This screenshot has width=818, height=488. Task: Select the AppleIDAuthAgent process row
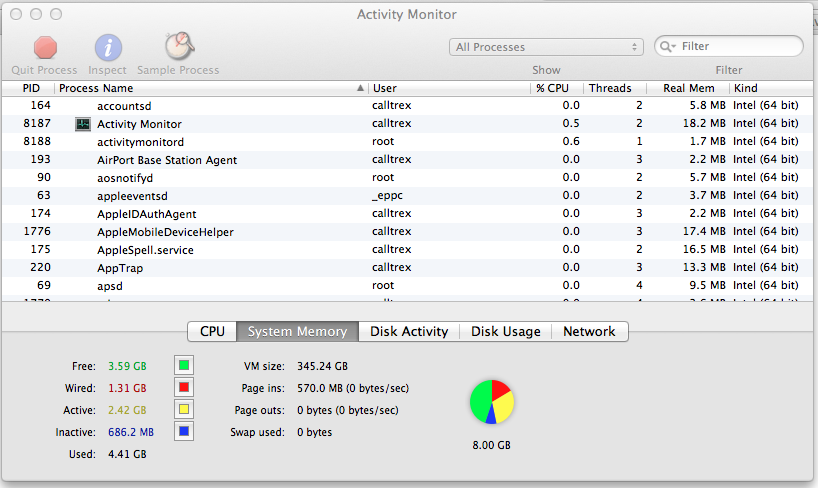[x=407, y=214]
